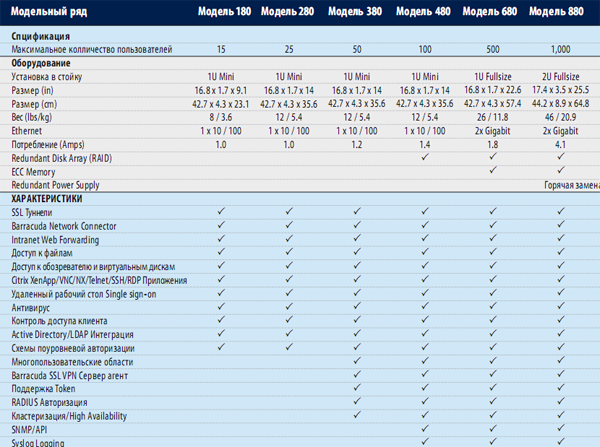Select the Модель 280 column header
The width and height of the screenshot is (600, 447).
click(x=287, y=11)
